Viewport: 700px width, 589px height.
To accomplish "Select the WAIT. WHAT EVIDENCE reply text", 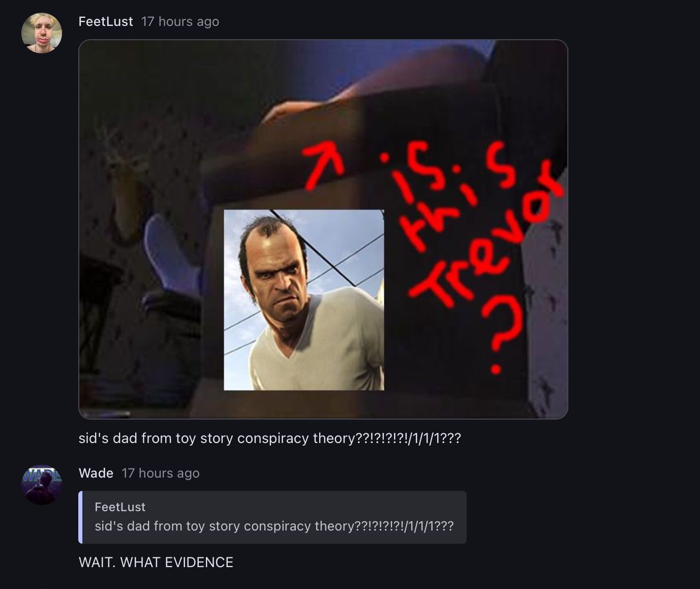I will point(156,562).
